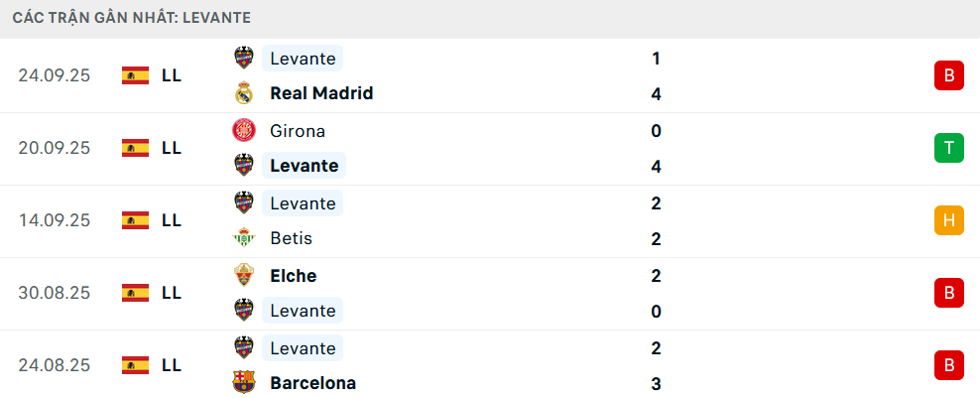Click the green T result badge

[948, 148]
